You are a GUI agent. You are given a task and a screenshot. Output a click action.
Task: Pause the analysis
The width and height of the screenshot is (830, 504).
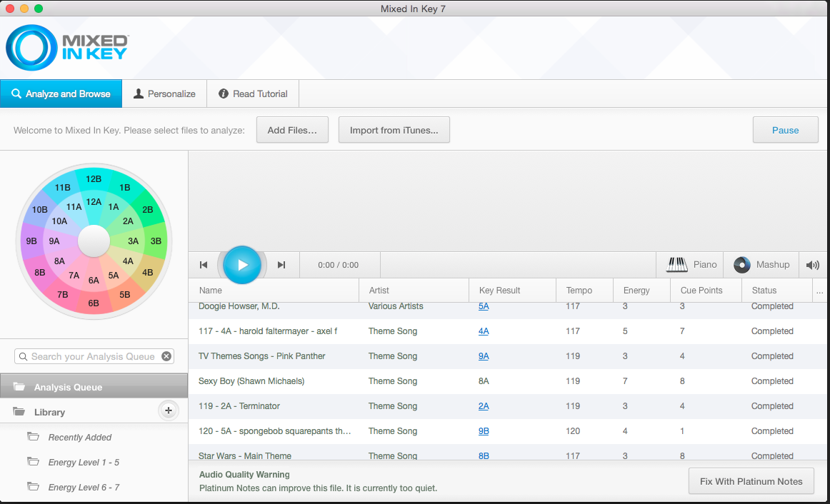(x=786, y=130)
